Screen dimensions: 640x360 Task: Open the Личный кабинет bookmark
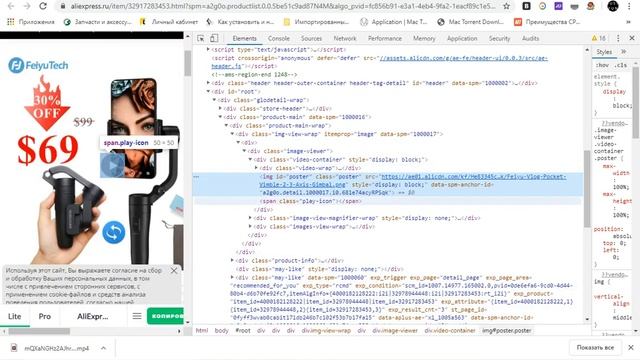click(x=169, y=22)
